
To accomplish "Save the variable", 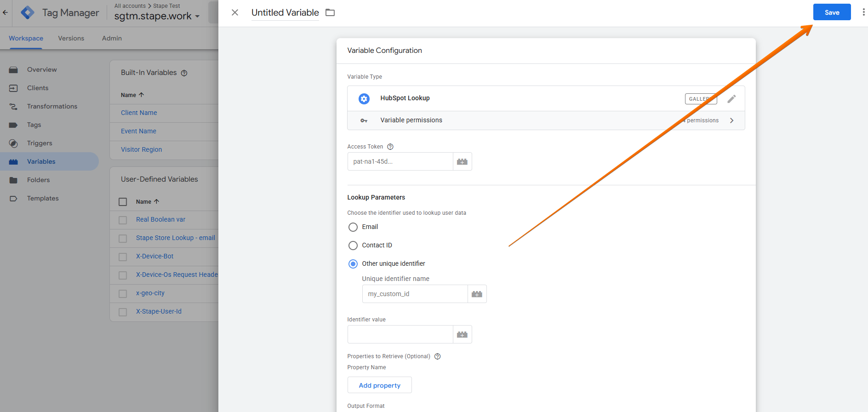I will point(832,12).
